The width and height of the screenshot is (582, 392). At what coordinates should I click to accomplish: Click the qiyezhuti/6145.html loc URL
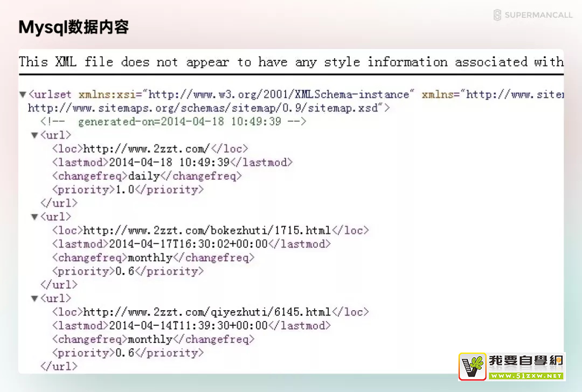(x=207, y=312)
